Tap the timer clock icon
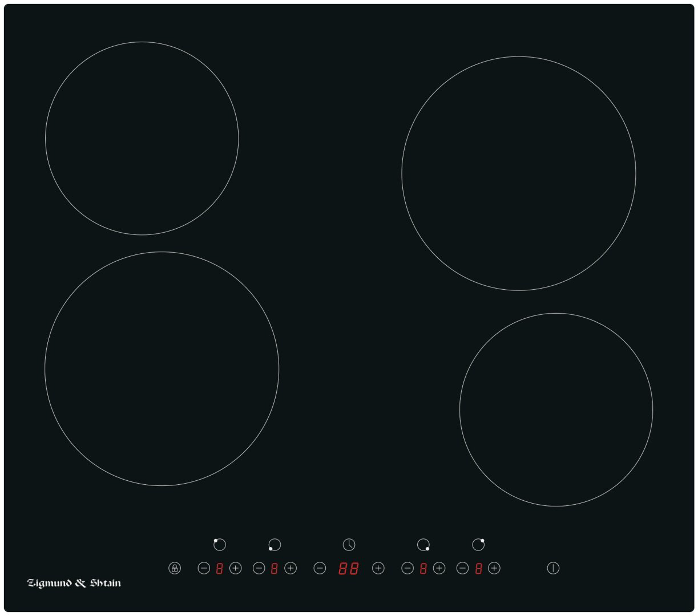The height and width of the screenshot is (616, 698). tap(349, 545)
